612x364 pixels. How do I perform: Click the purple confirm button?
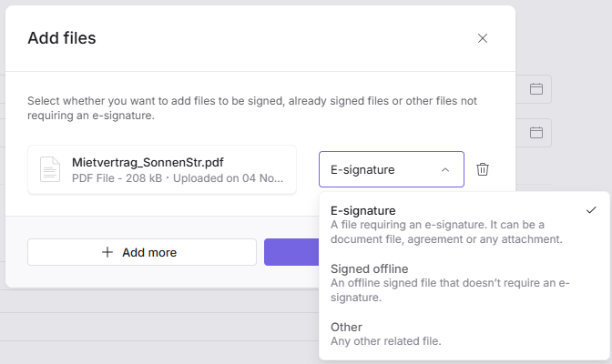[x=291, y=252]
